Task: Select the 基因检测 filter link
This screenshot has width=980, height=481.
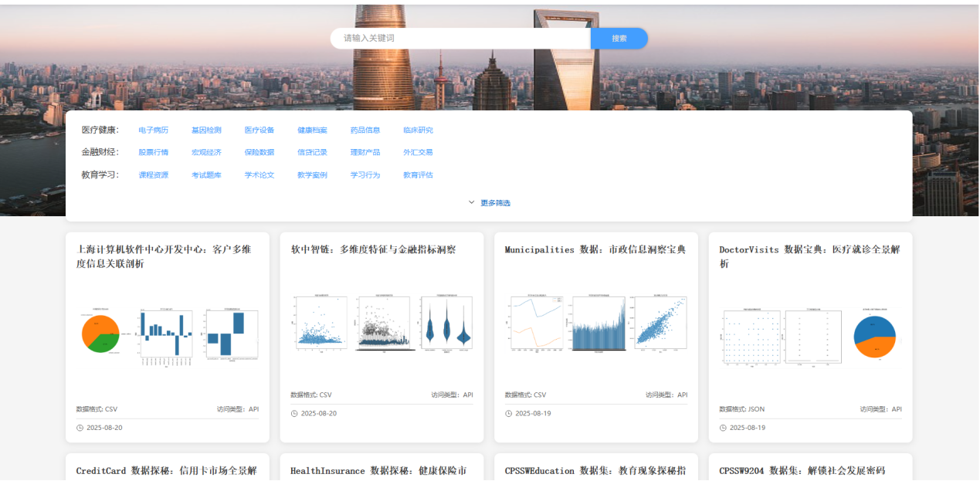Action: [206, 130]
